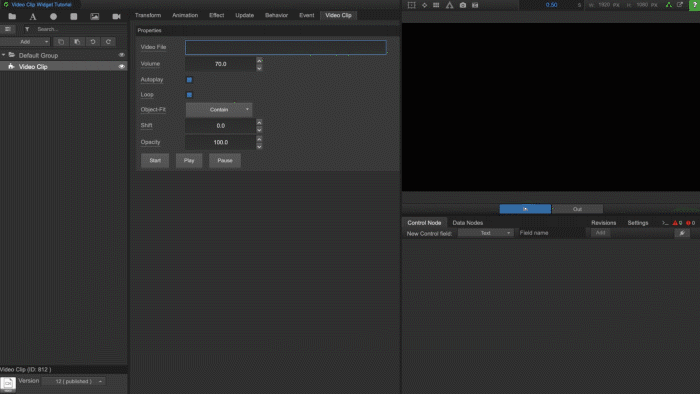Increase Shift with the up stepper arrow
The image size is (700, 394).
[259, 122]
